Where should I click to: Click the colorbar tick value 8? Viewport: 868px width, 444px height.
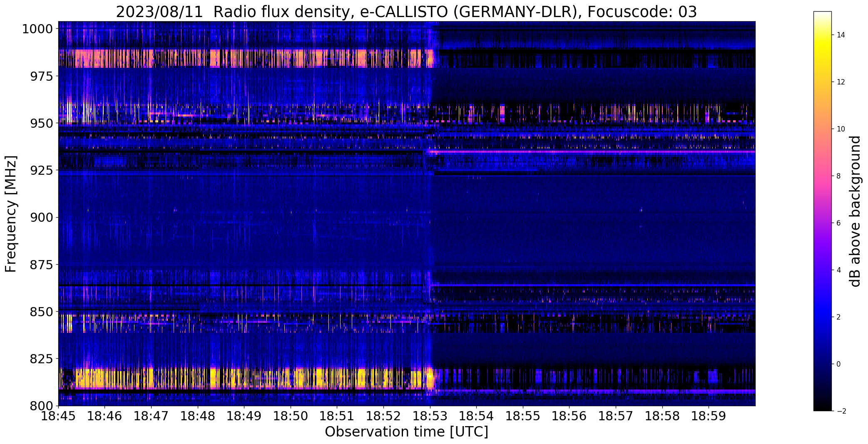[x=839, y=176]
